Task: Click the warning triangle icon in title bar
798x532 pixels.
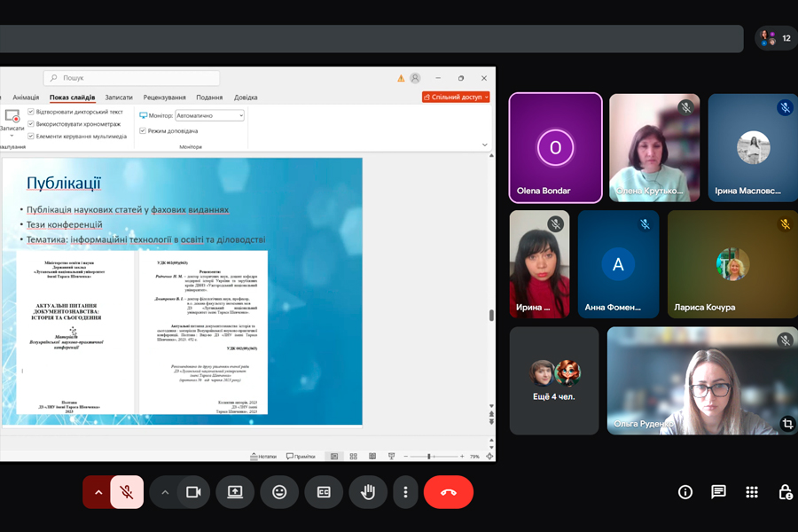Action: pyautogui.click(x=401, y=78)
